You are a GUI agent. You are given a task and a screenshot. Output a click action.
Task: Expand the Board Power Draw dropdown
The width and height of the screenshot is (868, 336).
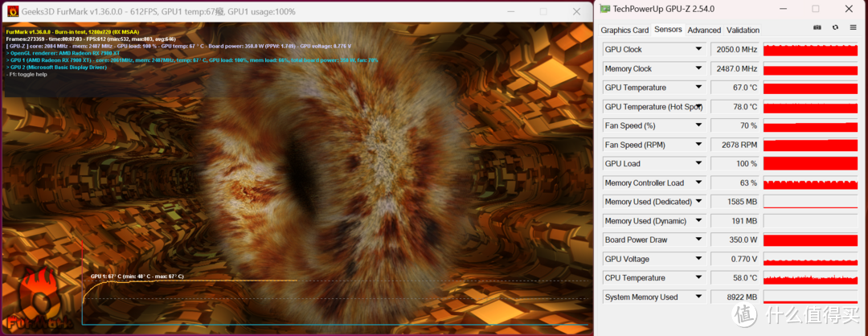[x=698, y=240]
